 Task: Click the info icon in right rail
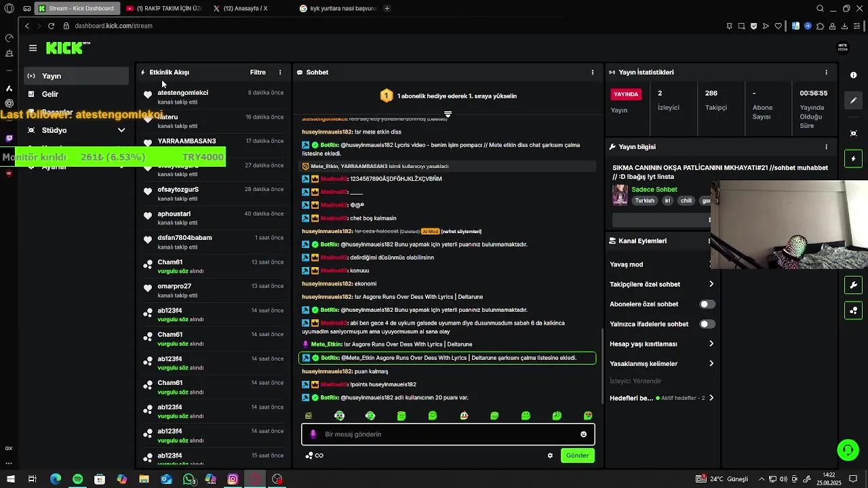coord(854,75)
